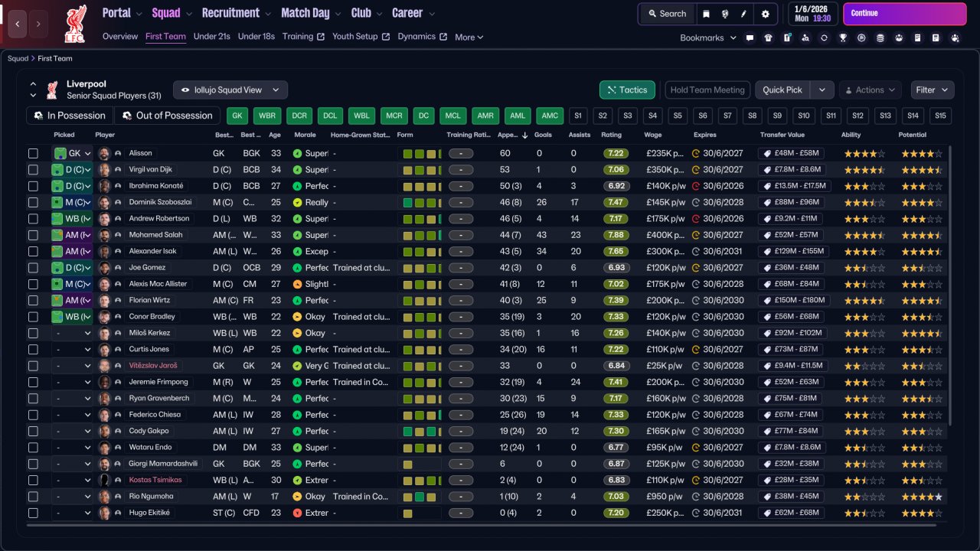Click Mohamed Salah's player portrait

coord(104,235)
